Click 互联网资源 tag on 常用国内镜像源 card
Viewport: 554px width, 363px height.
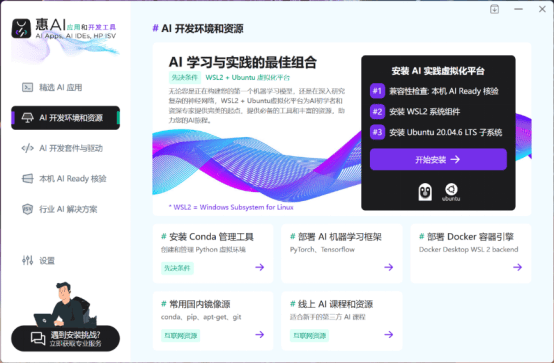coord(181,335)
